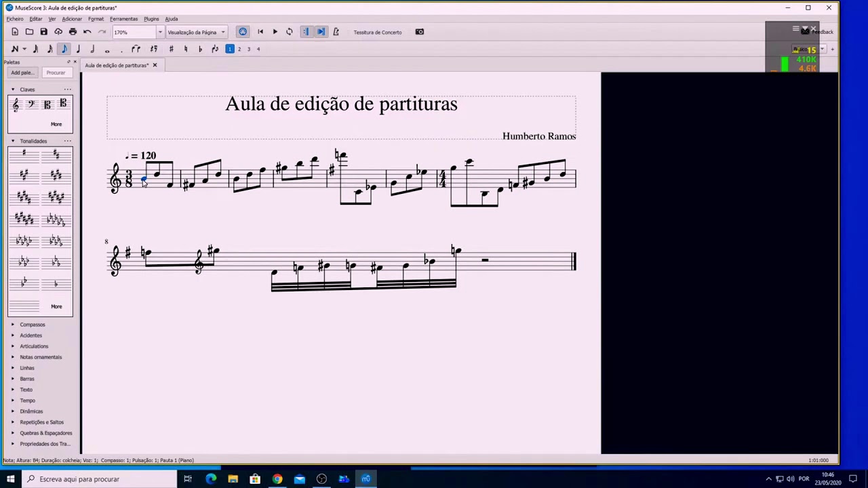868x488 pixels.
Task: Take a score snapshot with the camera icon
Action: (420, 32)
